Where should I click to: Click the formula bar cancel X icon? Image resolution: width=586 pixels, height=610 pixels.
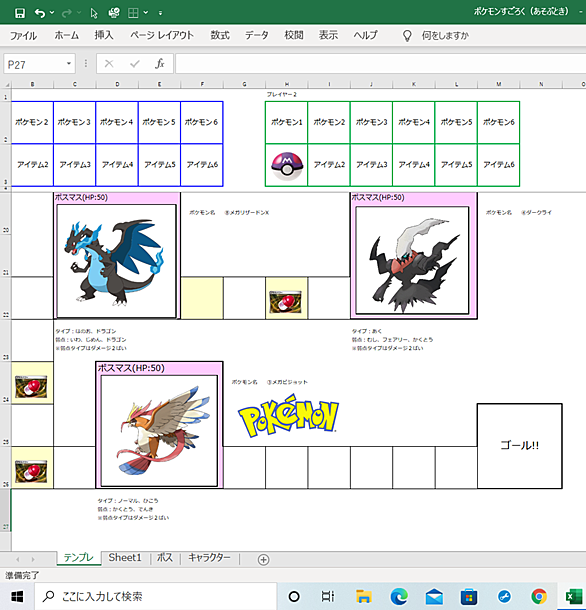(x=109, y=63)
